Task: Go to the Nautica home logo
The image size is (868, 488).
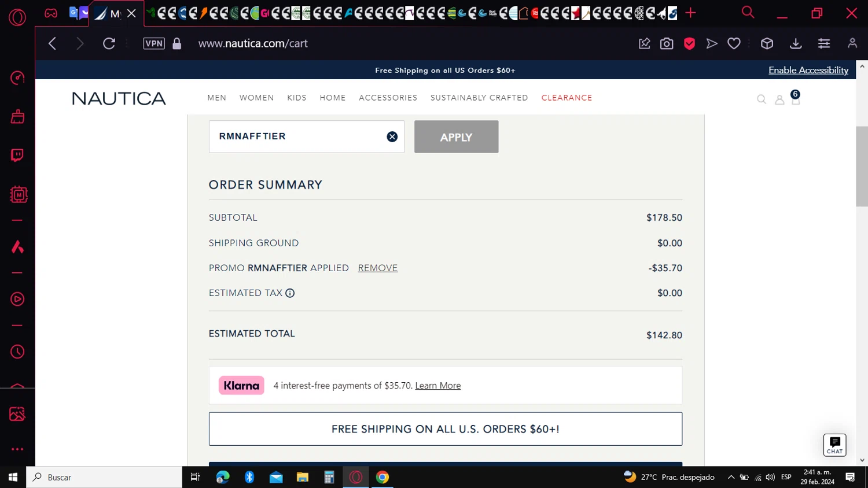Action: [x=119, y=98]
